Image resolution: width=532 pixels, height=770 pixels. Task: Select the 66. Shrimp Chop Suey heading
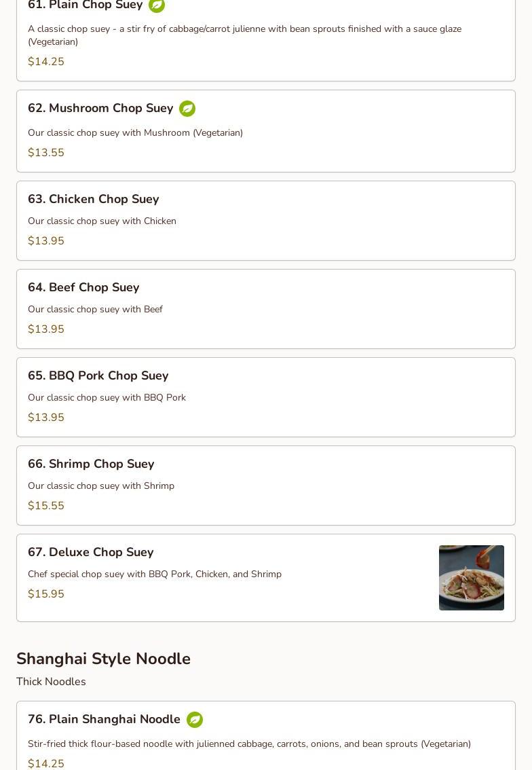tap(91, 464)
